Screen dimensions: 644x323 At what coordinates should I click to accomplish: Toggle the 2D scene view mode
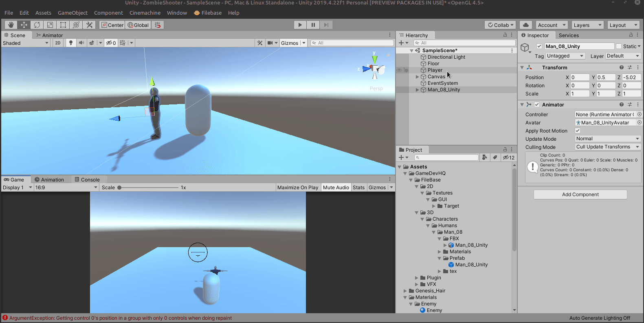pos(58,43)
